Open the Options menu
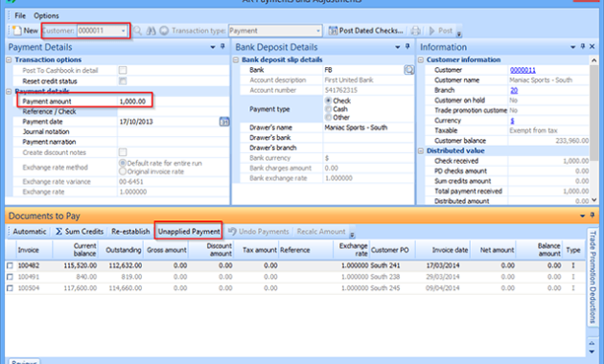The width and height of the screenshot is (604, 364). click(46, 15)
